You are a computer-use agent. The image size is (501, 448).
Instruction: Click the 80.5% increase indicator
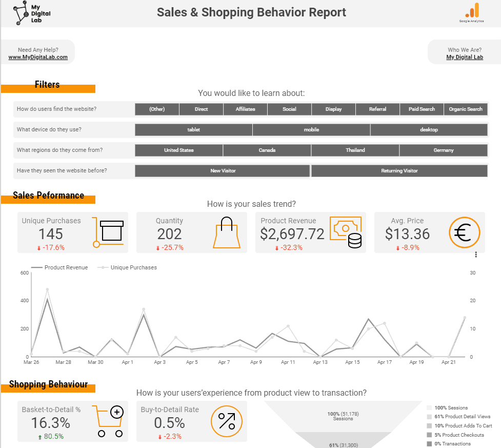coord(51,437)
